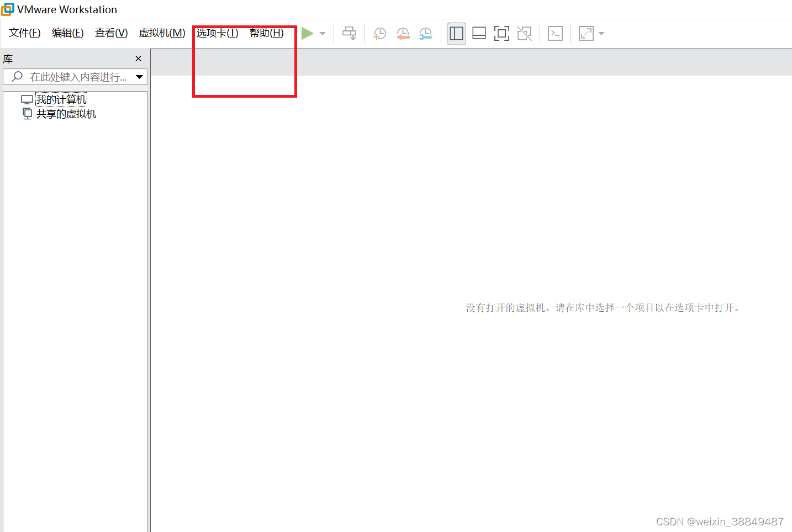This screenshot has width=792, height=532.
Task: Open the console view icon
Action: coord(555,34)
